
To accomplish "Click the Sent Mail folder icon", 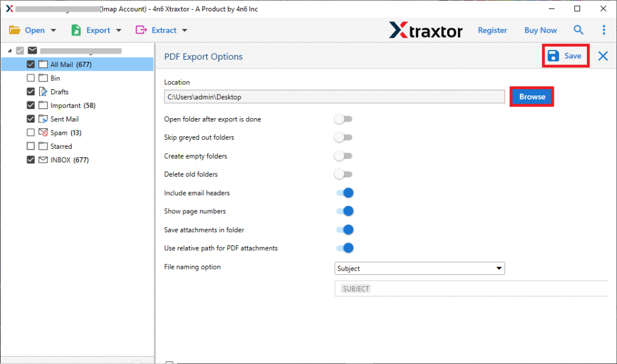I will [43, 119].
